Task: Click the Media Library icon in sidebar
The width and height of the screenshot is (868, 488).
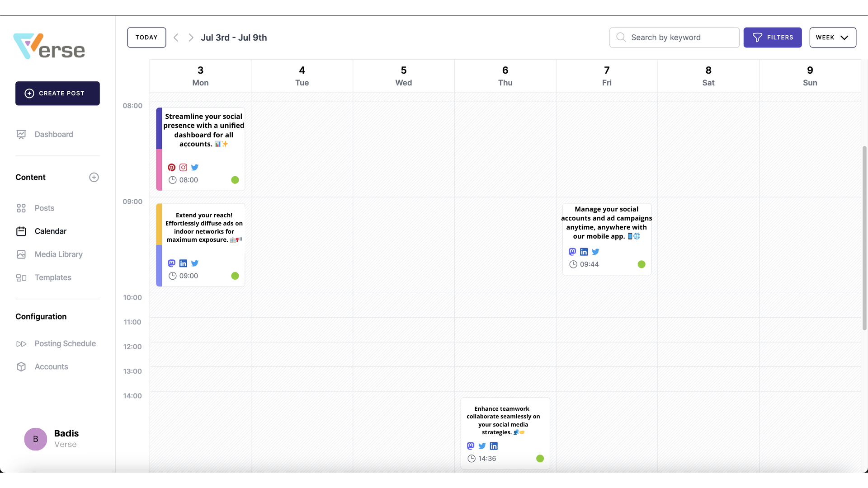Action: [x=21, y=255]
